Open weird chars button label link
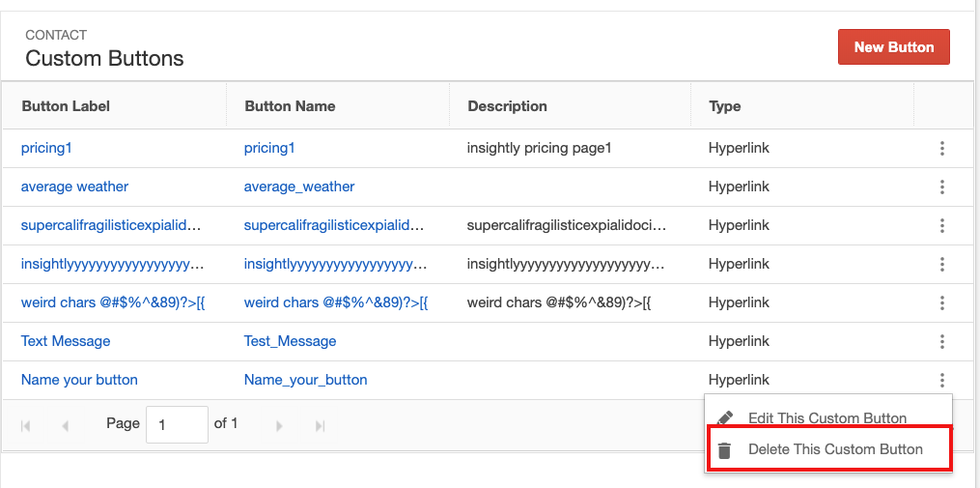Screen dimensions: 980x488 113,302
